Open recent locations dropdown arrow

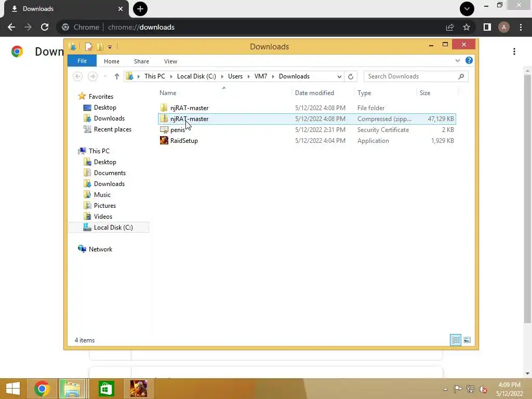click(x=105, y=76)
